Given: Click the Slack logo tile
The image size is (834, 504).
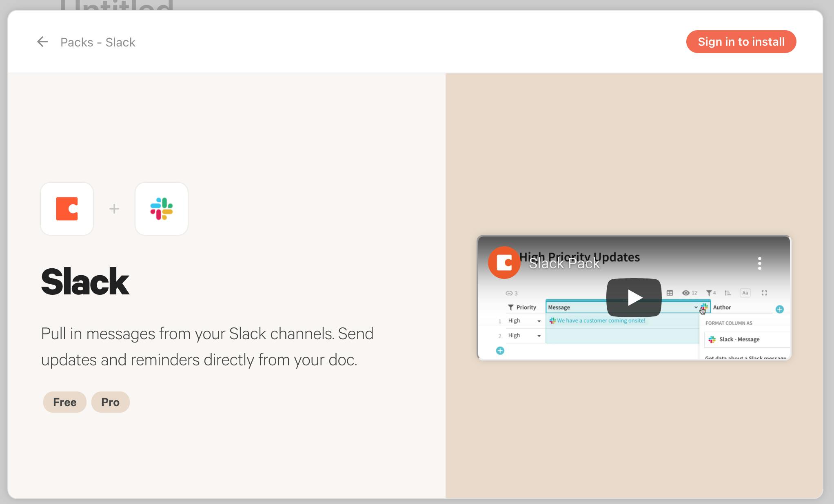Looking at the screenshot, I should pos(162,209).
